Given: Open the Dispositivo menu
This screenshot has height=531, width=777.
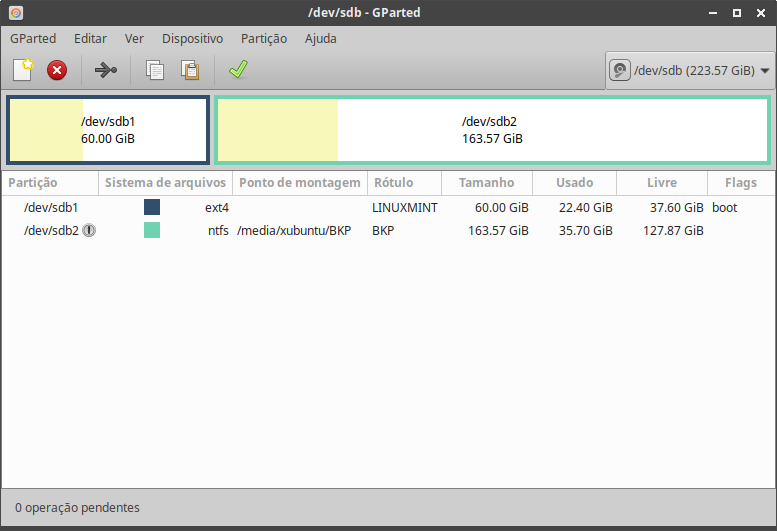Looking at the screenshot, I should tap(192, 39).
